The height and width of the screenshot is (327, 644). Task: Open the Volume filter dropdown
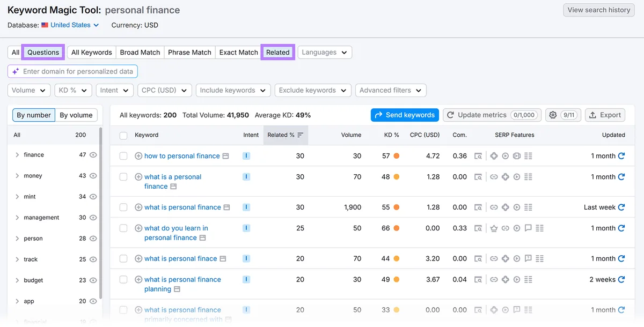(x=29, y=90)
